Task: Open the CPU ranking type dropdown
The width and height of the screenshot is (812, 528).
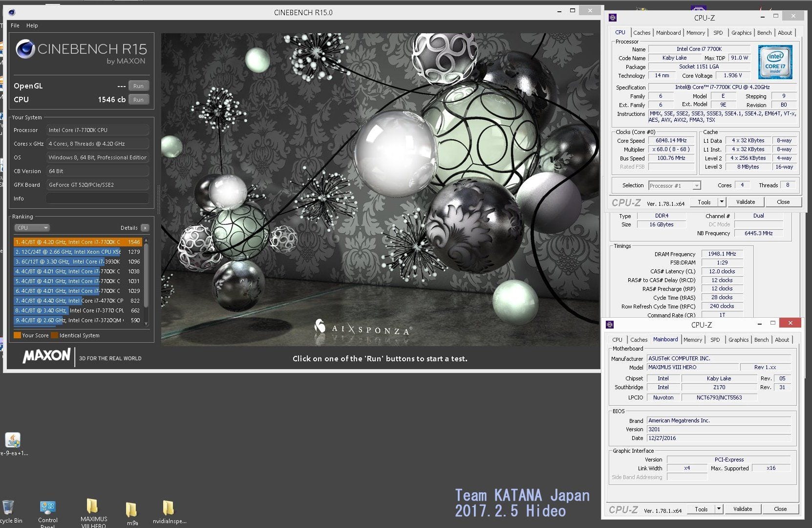Action: 32,228
